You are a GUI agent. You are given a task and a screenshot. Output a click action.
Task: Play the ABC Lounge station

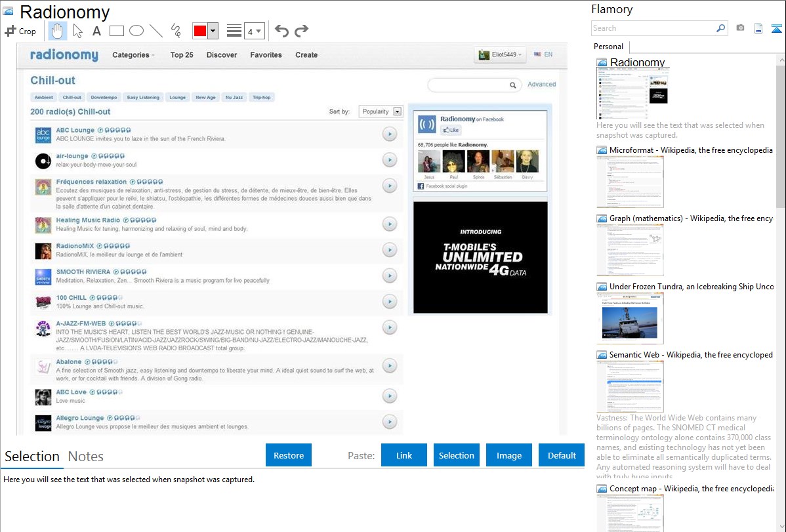tap(390, 134)
